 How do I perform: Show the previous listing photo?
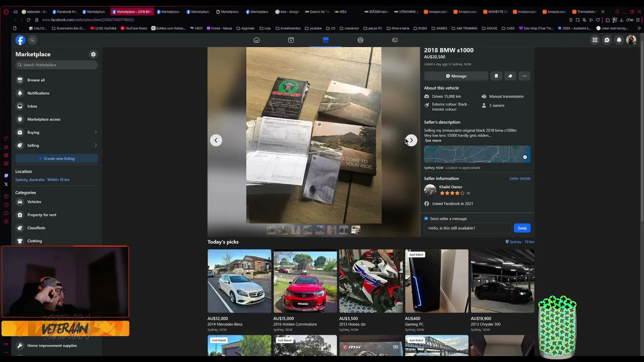pos(216,140)
